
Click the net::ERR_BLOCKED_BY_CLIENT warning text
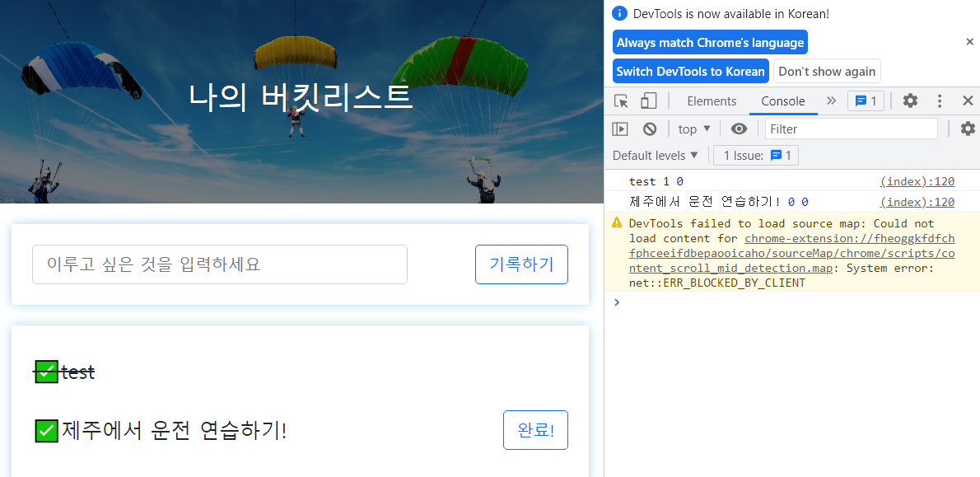pos(716,283)
